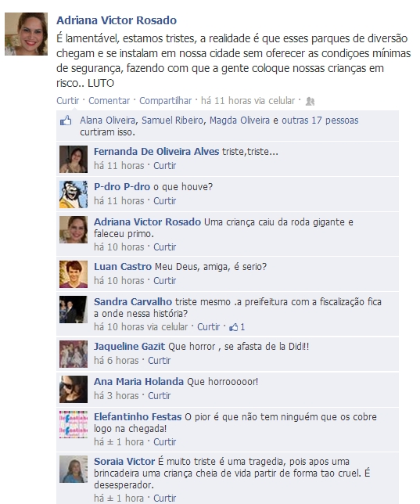Open Elefantinho Festas page avatar

click(74, 424)
